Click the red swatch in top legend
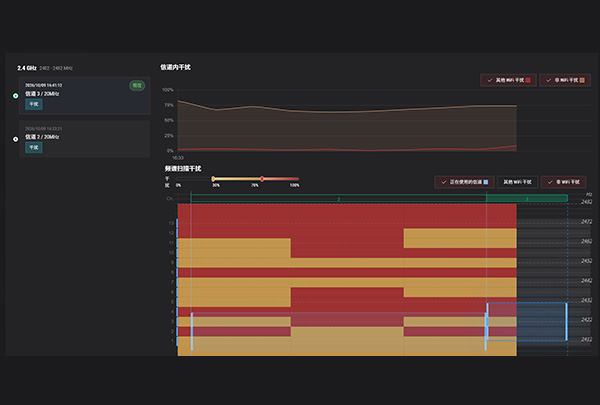600x405 pixels. 528,80
